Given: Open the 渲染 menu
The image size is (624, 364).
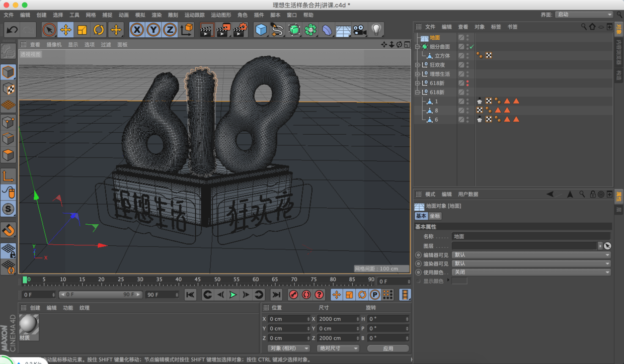Looking at the screenshot, I should click(x=157, y=15).
